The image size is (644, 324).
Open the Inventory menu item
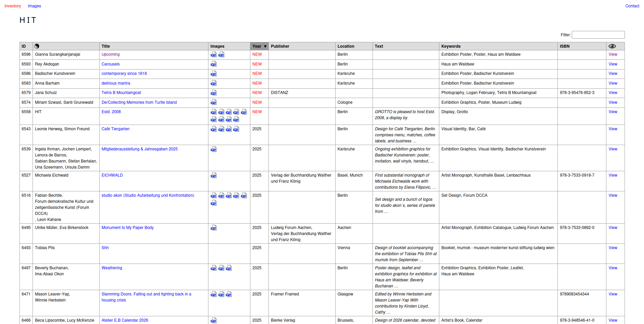tap(13, 6)
